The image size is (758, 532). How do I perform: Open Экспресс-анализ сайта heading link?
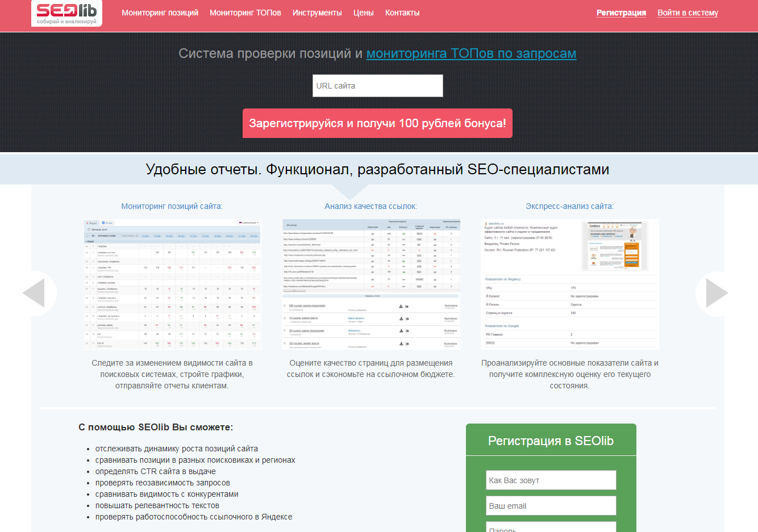click(x=569, y=206)
